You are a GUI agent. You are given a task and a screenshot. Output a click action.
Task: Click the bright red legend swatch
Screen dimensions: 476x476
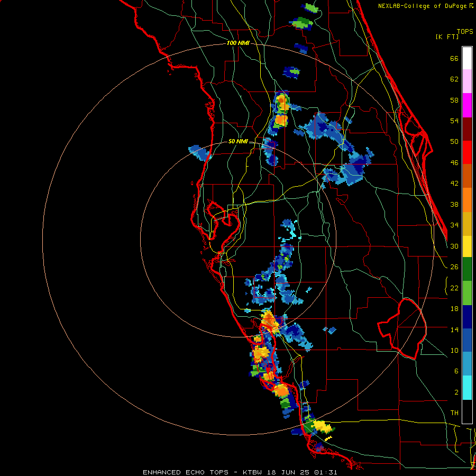point(467,152)
